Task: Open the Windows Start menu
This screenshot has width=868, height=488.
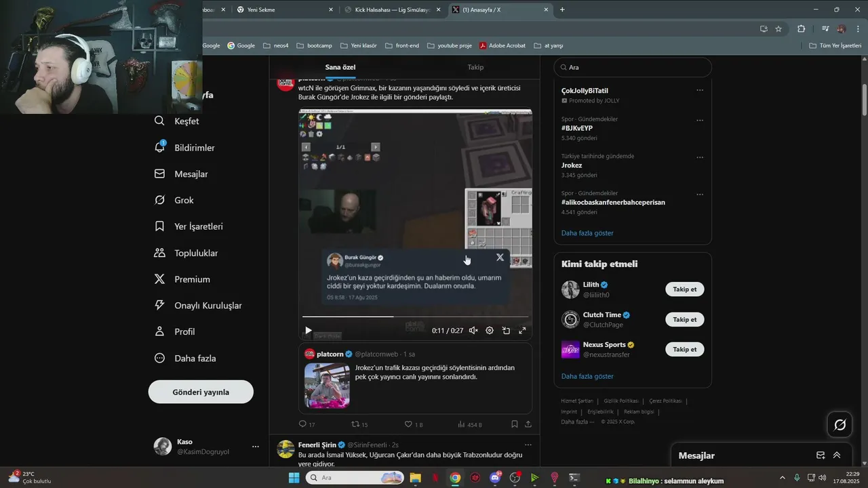Action: click(x=294, y=478)
